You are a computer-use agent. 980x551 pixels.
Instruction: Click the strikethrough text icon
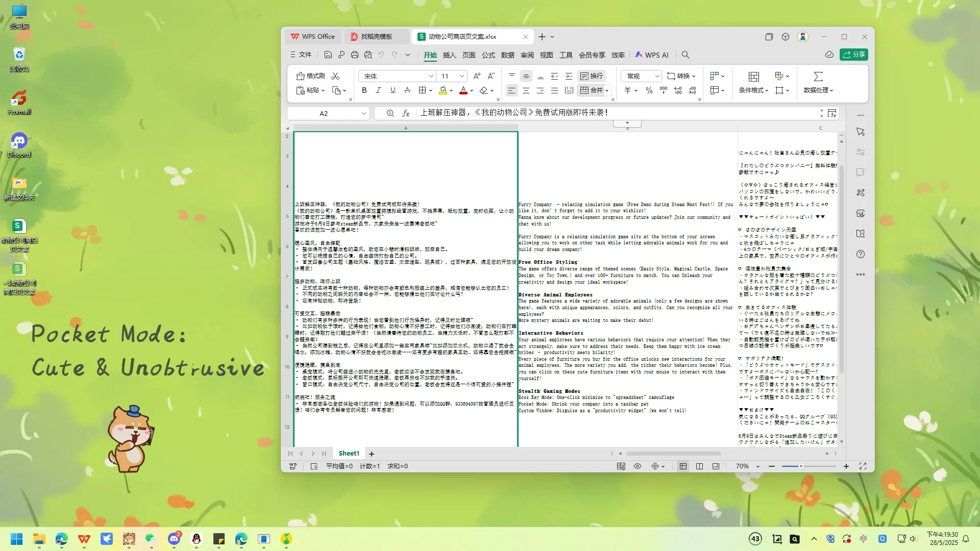pyautogui.click(x=407, y=90)
